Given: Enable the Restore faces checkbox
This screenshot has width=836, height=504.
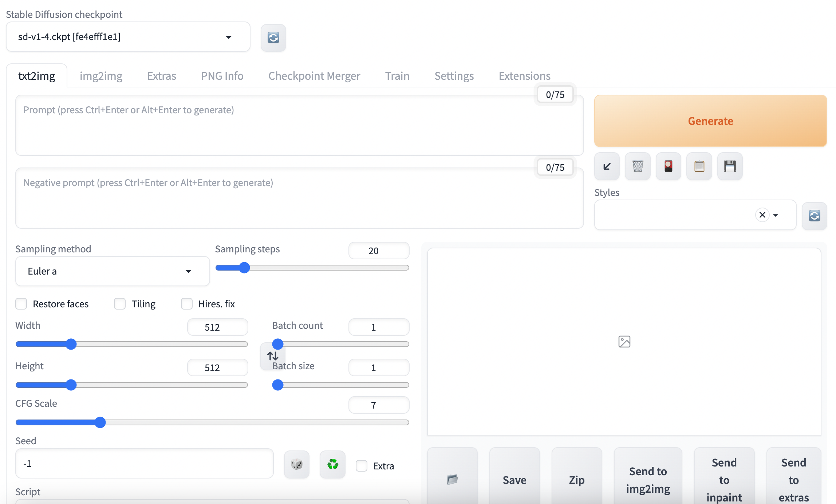Looking at the screenshot, I should (x=21, y=304).
